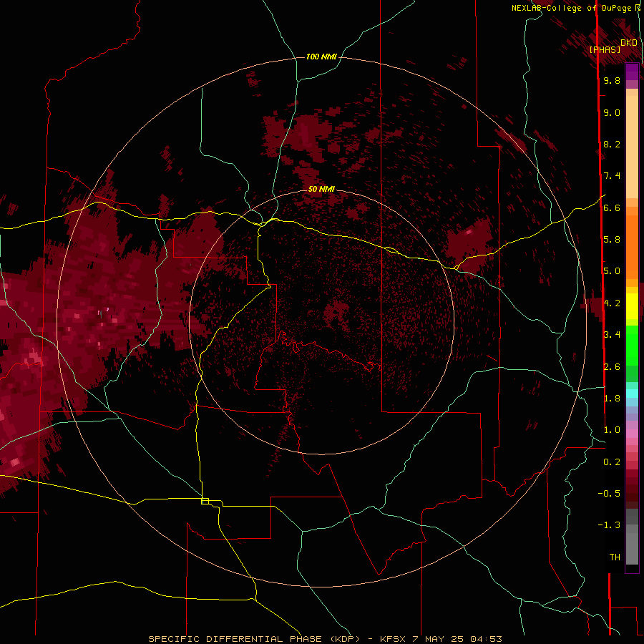Click the 1.8 value on the color scale
The image size is (644, 644).
tap(612, 399)
